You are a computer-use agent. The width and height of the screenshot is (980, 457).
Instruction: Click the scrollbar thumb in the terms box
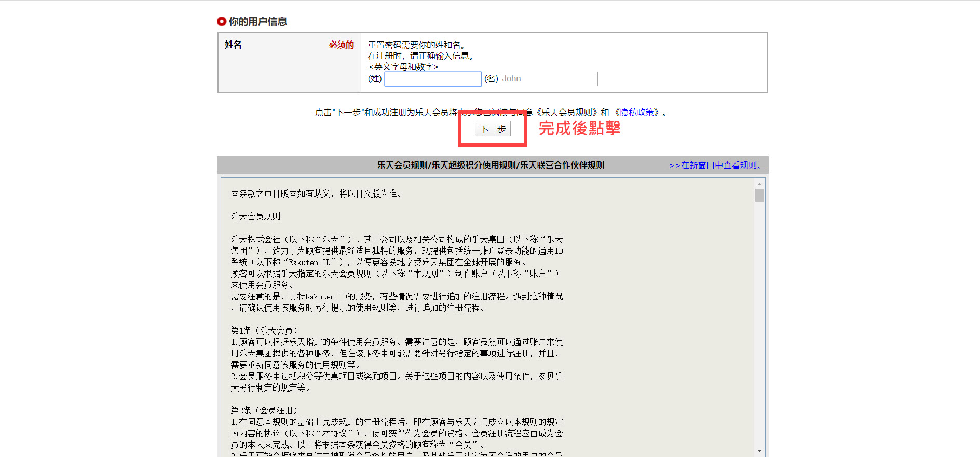point(759,196)
